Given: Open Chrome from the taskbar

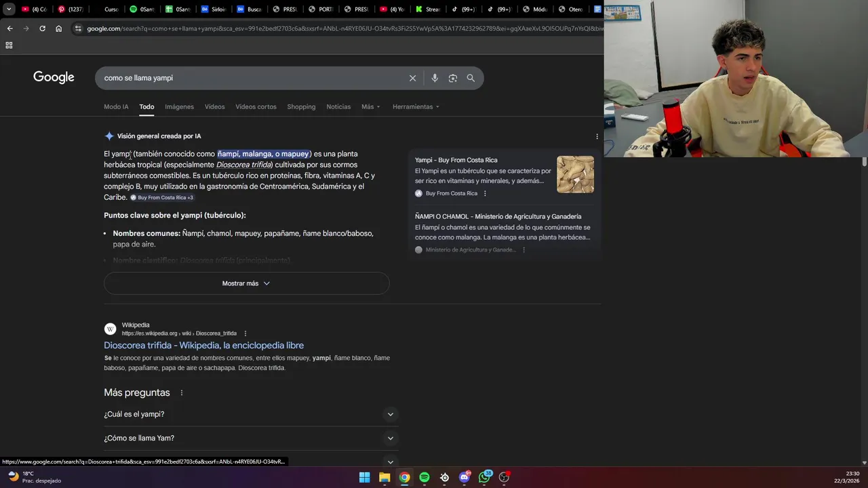Looking at the screenshot, I should 404,477.
